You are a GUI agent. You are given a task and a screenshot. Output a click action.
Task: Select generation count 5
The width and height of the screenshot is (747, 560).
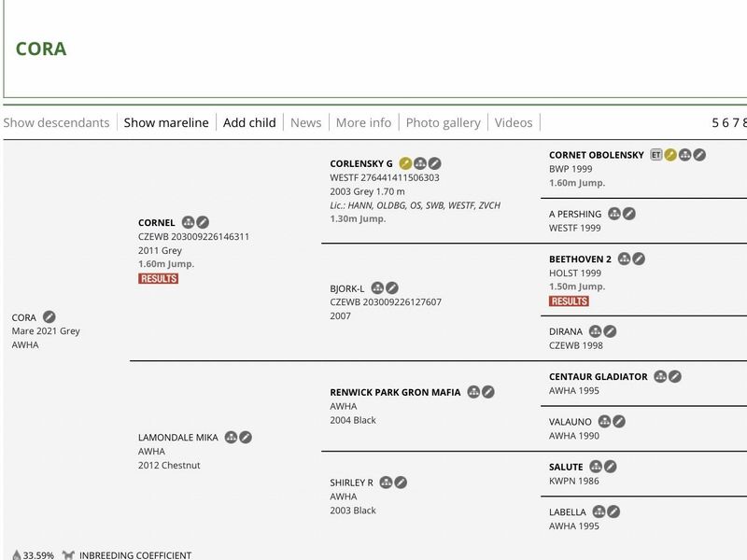[715, 122]
